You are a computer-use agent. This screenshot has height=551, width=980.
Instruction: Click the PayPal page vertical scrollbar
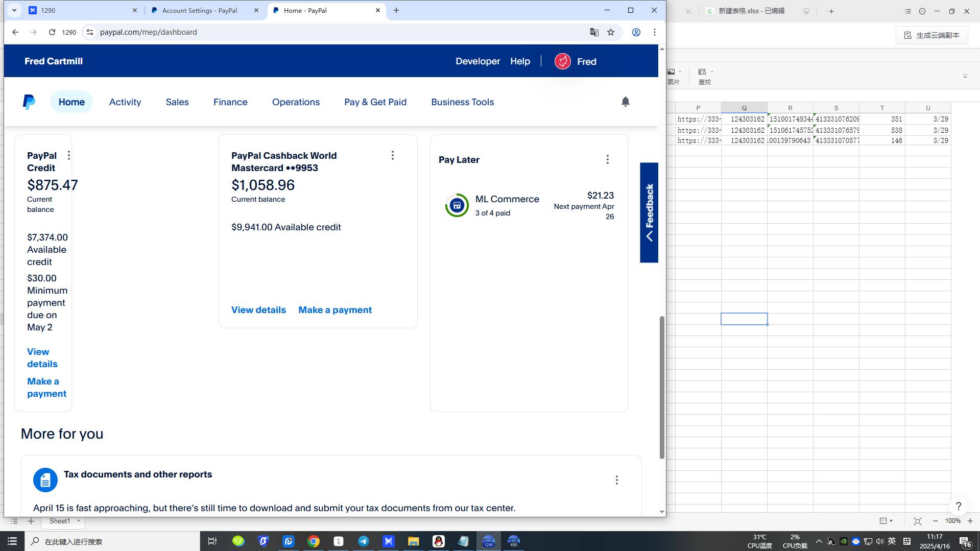[662, 388]
